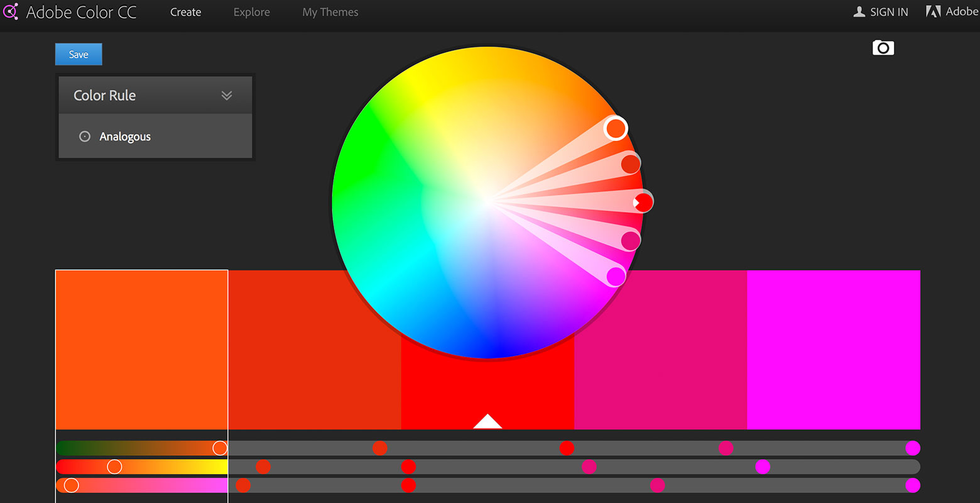Expand the Color Rule dropdown chevron

tap(227, 96)
